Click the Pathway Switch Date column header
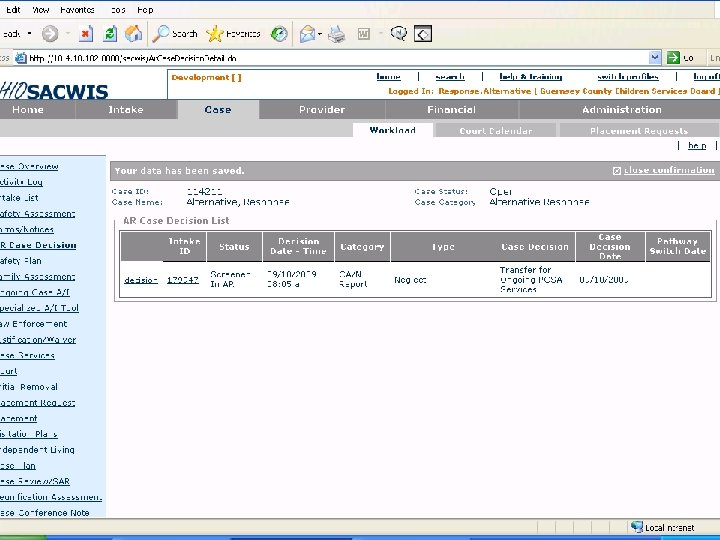 (x=678, y=247)
